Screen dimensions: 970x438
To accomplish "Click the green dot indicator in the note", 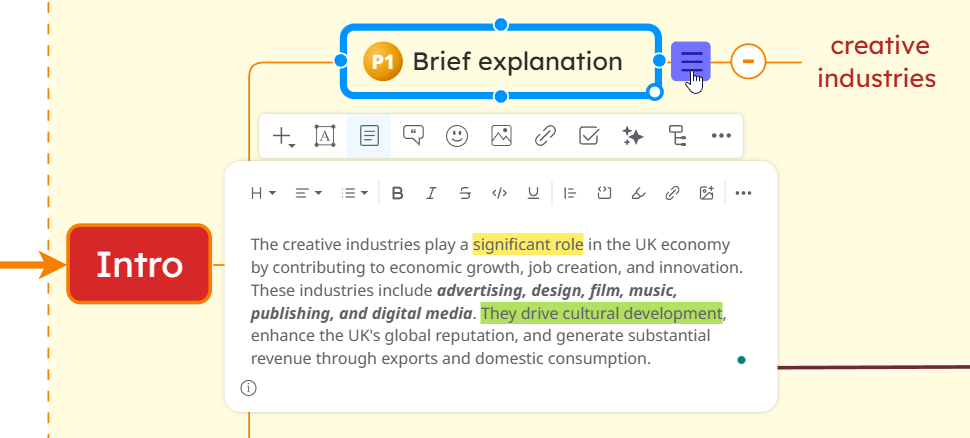I will [x=741, y=360].
